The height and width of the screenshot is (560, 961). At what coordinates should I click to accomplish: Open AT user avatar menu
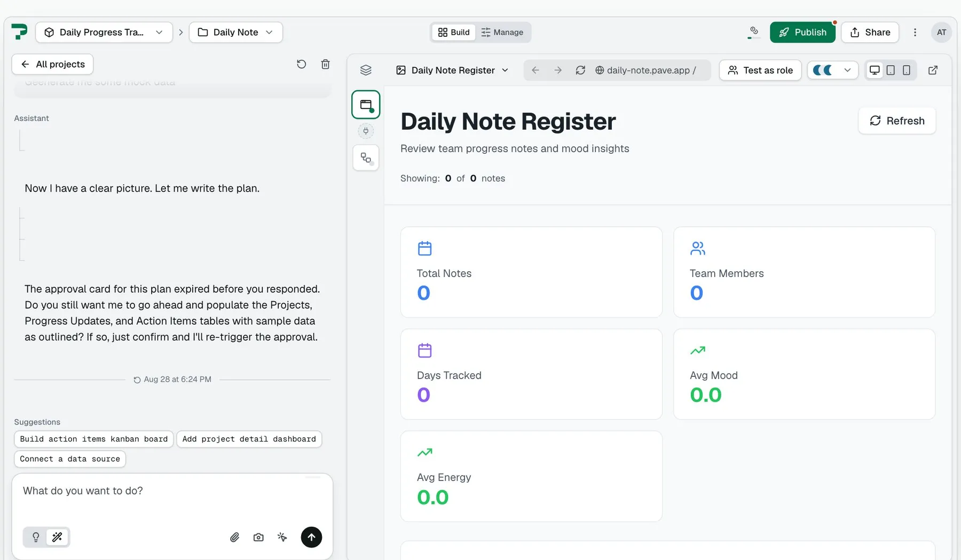point(942,32)
